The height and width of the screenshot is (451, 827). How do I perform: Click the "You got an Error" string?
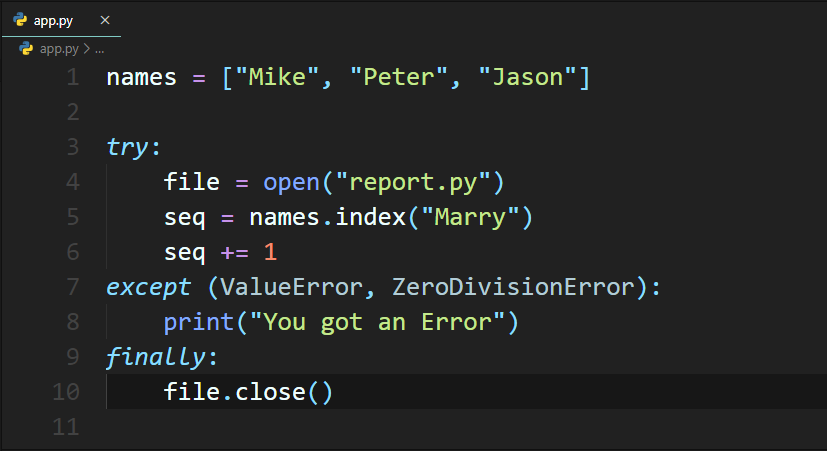(x=378, y=322)
